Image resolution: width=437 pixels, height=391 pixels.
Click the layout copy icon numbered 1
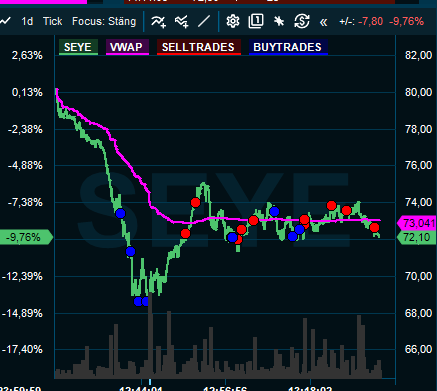pyautogui.click(x=256, y=21)
